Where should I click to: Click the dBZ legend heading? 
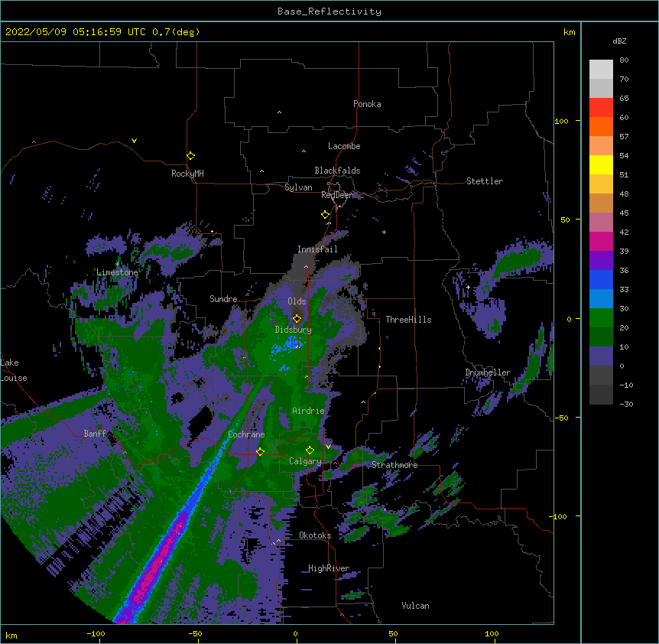click(619, 41)
